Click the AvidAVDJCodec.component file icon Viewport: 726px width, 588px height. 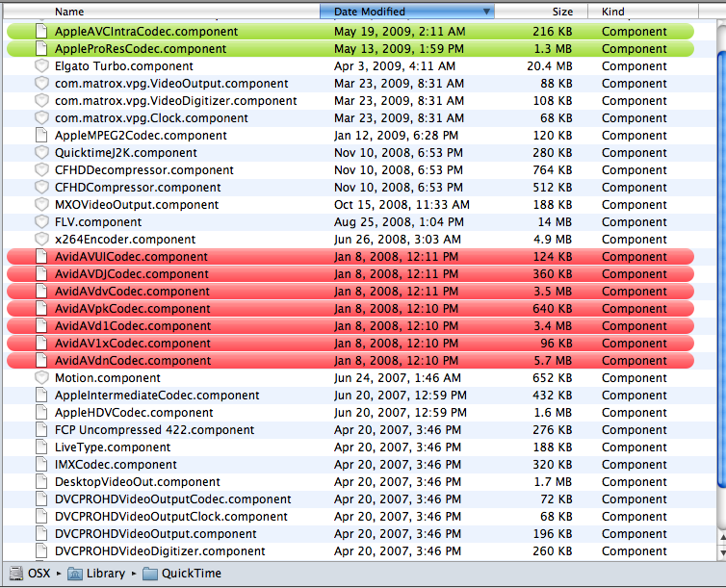(41, 274)
